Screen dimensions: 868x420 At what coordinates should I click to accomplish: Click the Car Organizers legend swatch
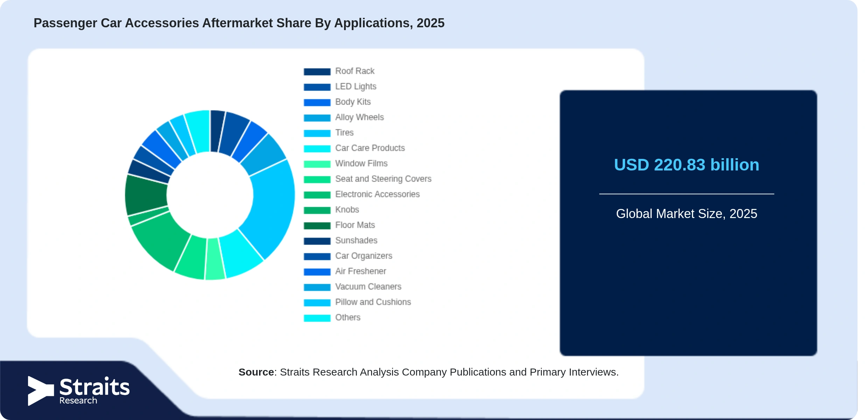(317, 257)
